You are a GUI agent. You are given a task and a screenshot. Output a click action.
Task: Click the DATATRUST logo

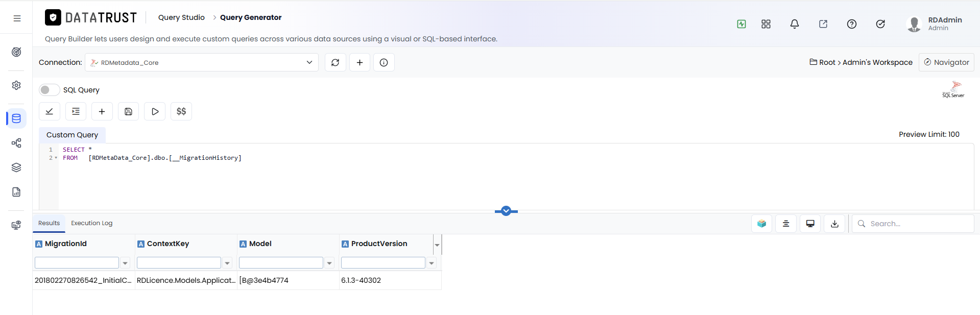coord(91,18)
